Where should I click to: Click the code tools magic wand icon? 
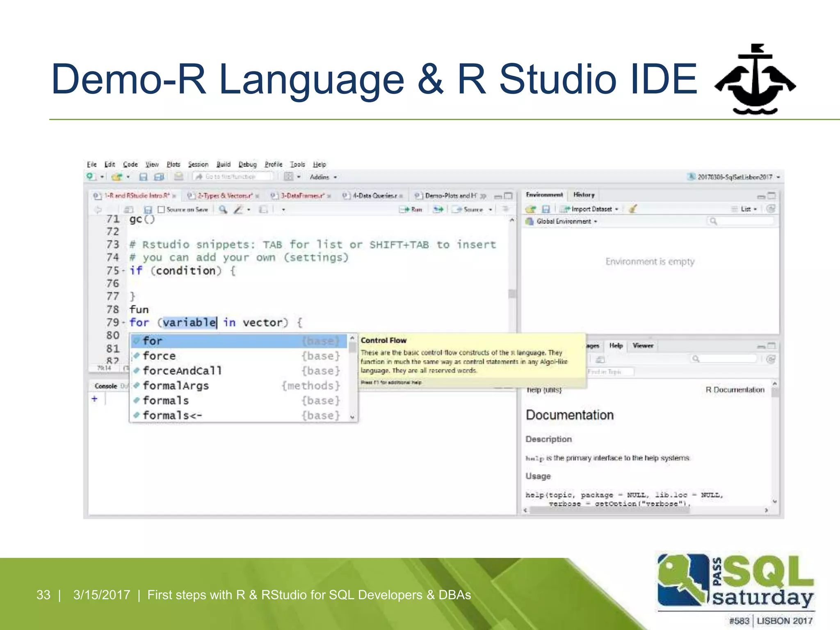[x=238, y=210]
